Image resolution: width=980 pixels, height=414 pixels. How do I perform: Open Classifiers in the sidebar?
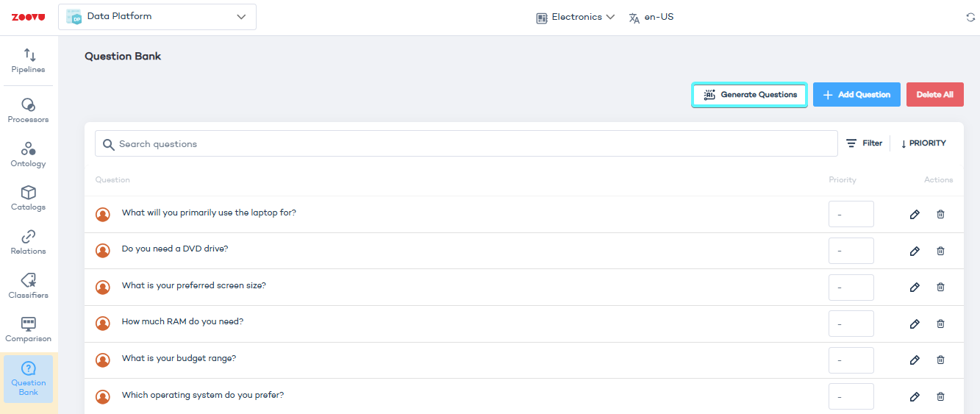tap(28, 286)
